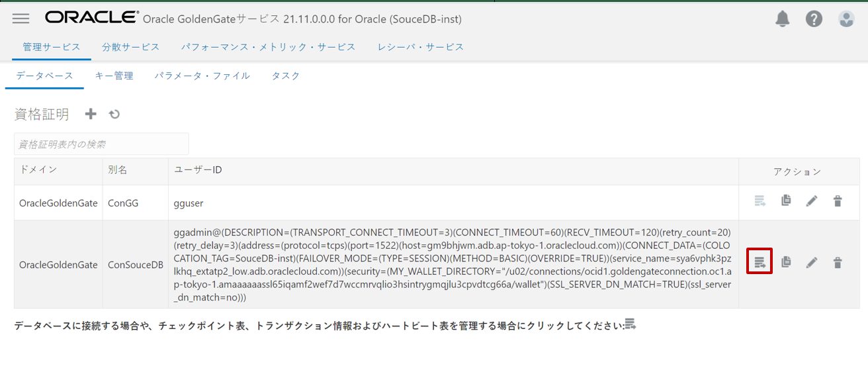Add a new credential with plus icon

[x=91, y=114]
